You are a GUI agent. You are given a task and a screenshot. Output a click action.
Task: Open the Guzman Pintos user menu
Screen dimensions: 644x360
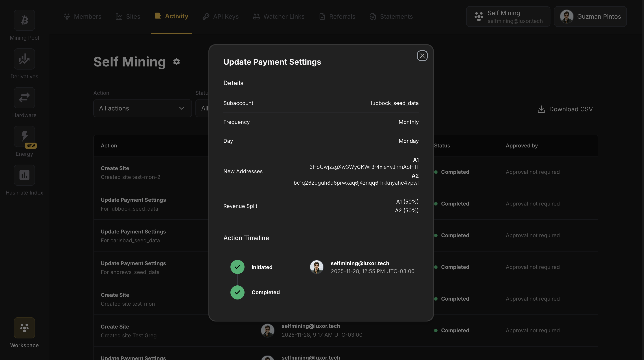[590, 17]
